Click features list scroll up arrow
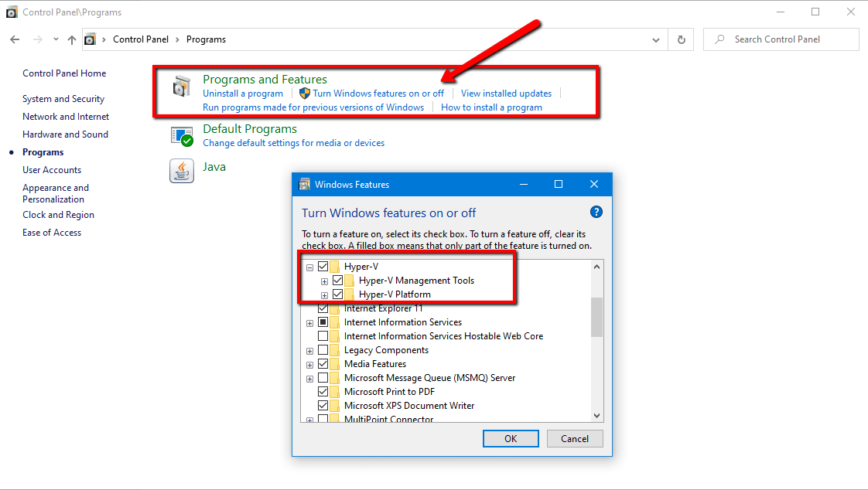The height and width of the screenshot is (490, 868). pos(596,267)
